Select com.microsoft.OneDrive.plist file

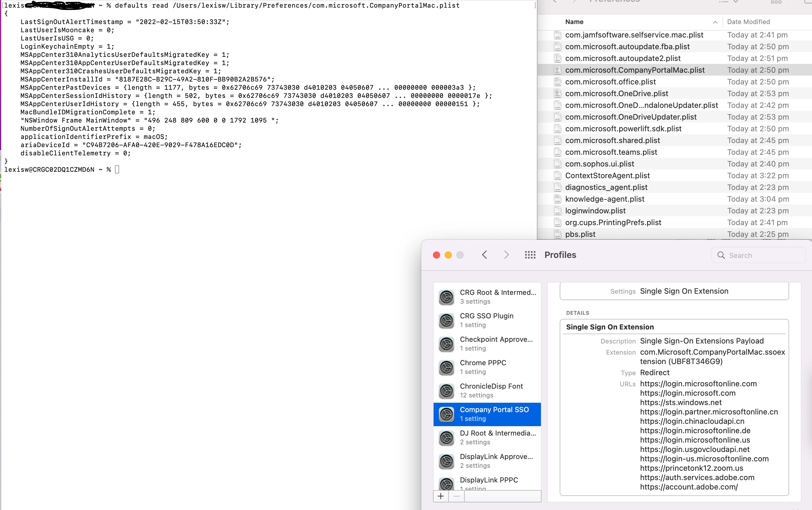[674, 93]
